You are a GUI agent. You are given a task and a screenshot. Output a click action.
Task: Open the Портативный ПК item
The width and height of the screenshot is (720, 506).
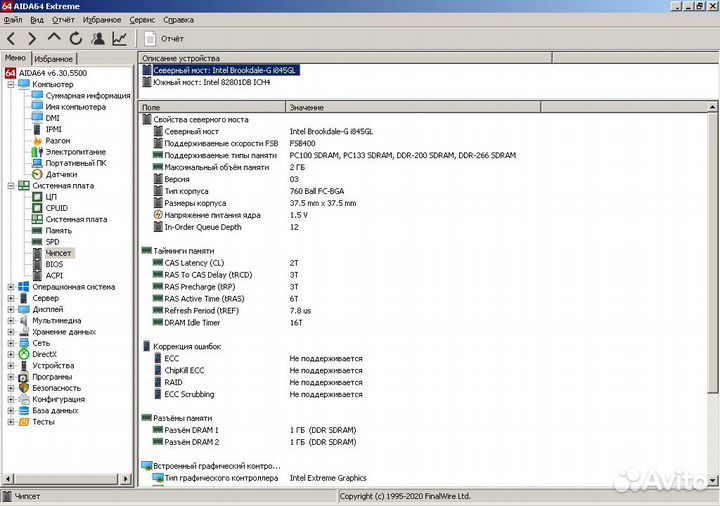(x=75, y=163)
